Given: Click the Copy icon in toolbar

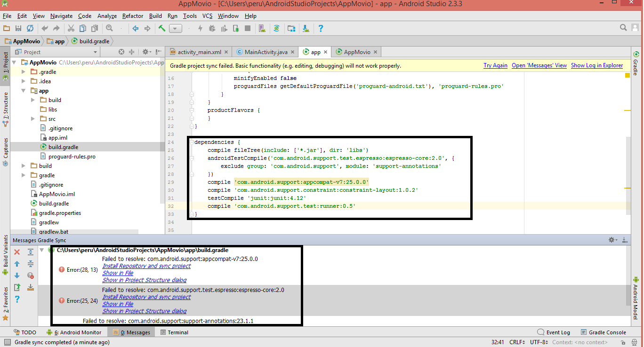Looking at the screenshot, I should [x=83, y=29].
